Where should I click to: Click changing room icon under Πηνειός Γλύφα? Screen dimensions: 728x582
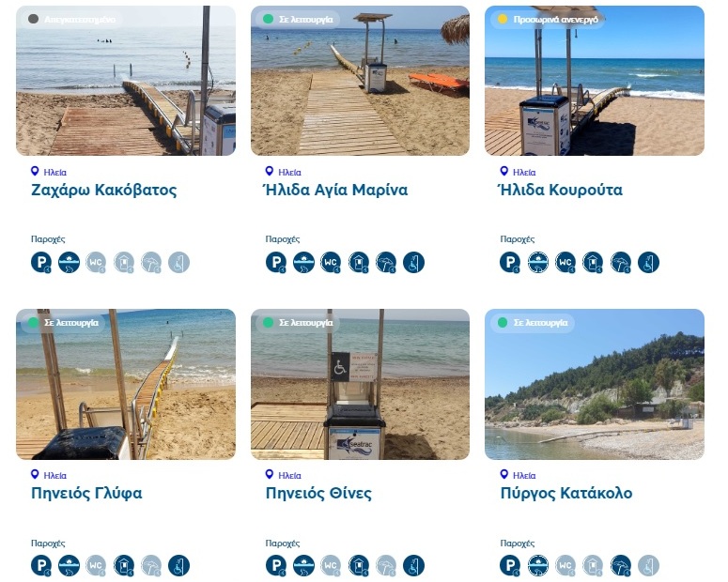(x=124, y=565)
